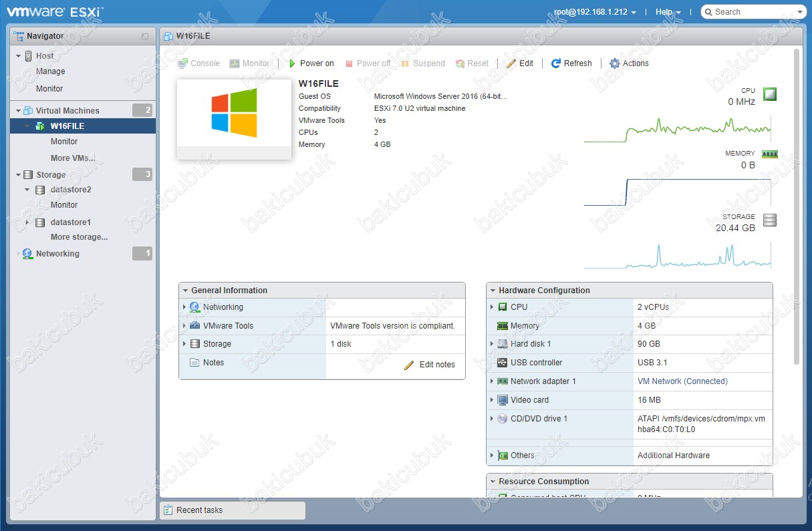
Task: Click the Windows VM console thumbnail
Action: pyautogui.click(x=234, y=120)
